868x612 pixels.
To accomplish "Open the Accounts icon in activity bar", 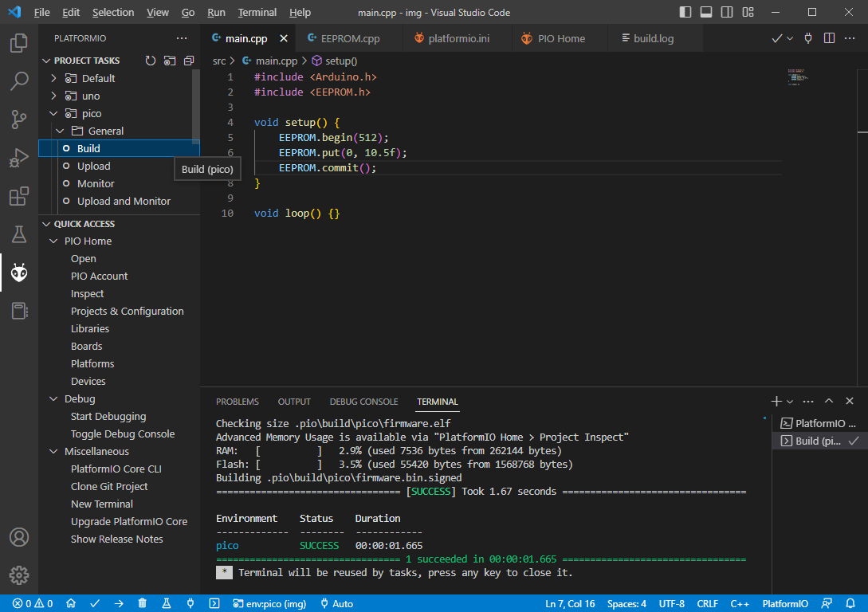I will click(19, 537).
